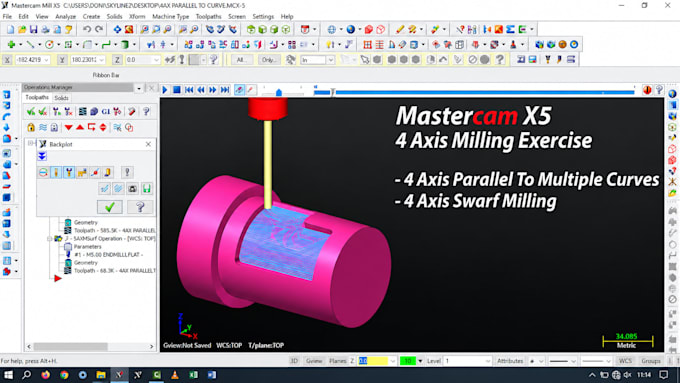Launch Excel from the Windows taskbar

click(x=193, y=375)
